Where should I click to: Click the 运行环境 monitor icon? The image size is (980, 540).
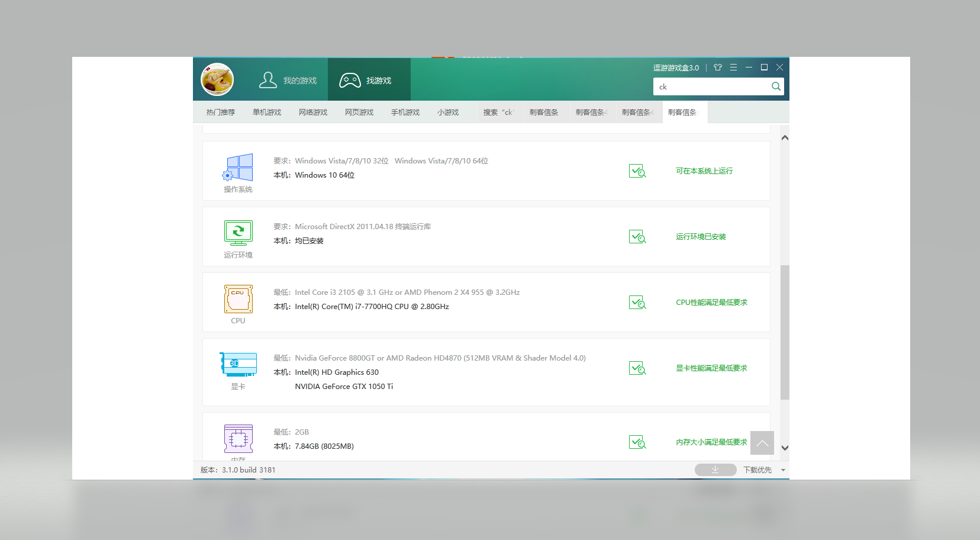click(238, 233)
